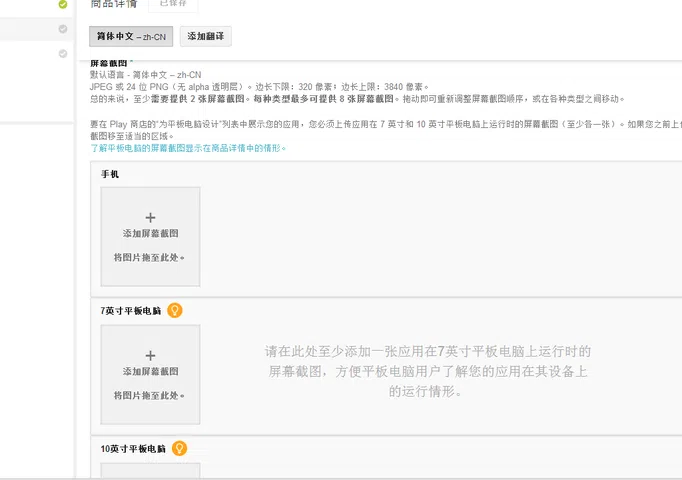
Task: Click the third gray checkmark sidebar icon
Action: pyautogui.click(x=63, y=54)
